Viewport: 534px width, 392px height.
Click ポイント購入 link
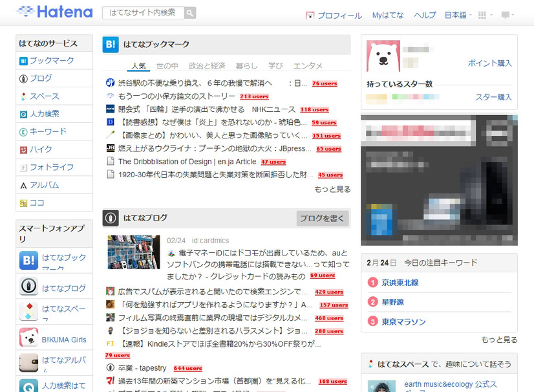[x=490, y=63]
